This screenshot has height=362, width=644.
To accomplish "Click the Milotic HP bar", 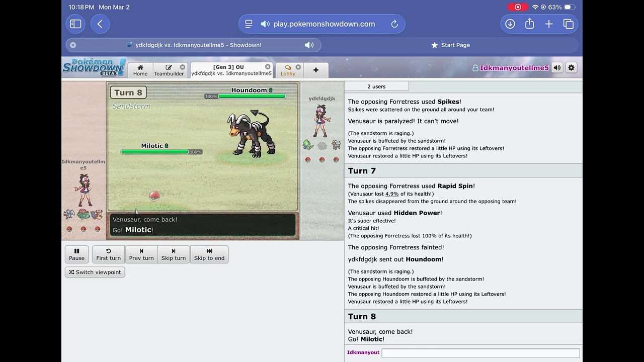I will click(154, 152).
